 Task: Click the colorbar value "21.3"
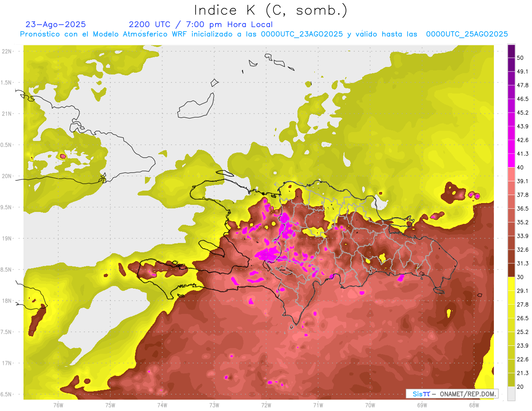523,373
